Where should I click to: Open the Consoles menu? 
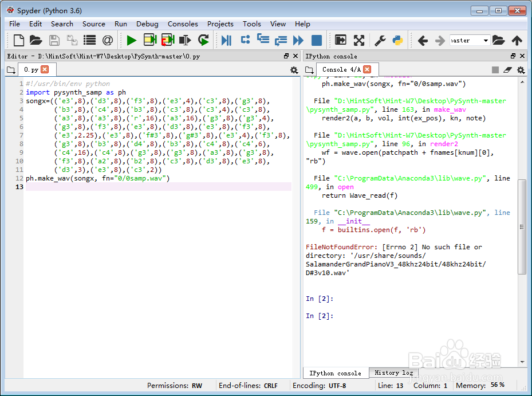click(x=183, y=23)
